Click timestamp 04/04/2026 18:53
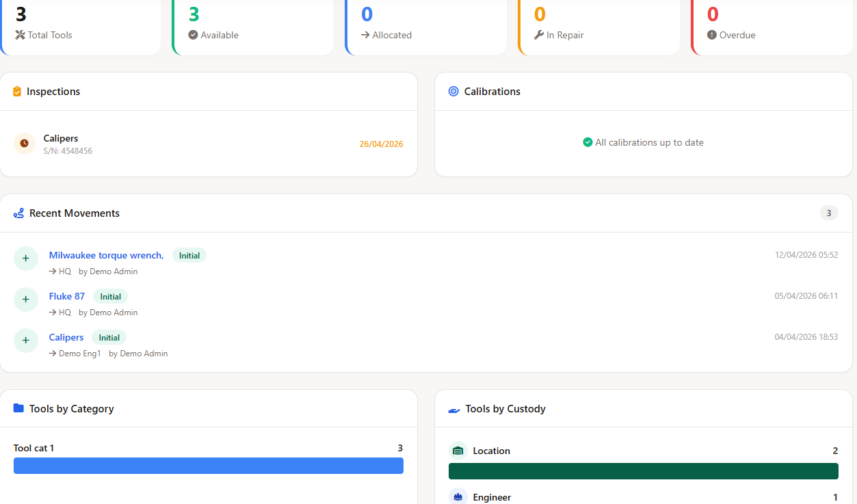Screen dimensions: 857x504 806,337
